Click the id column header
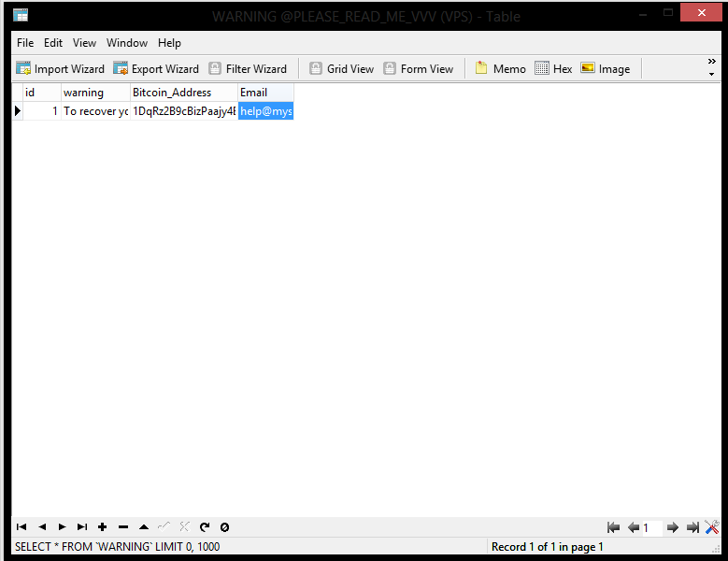Image resolution: width=728 pixels, height=561 pixels. [x=42, y=93]
